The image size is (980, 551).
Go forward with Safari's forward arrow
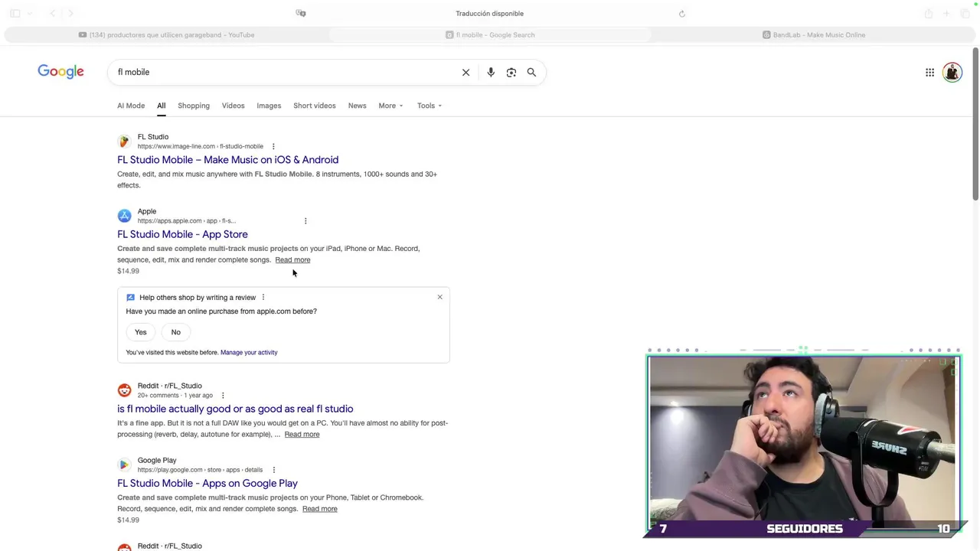tap(70, 13)
